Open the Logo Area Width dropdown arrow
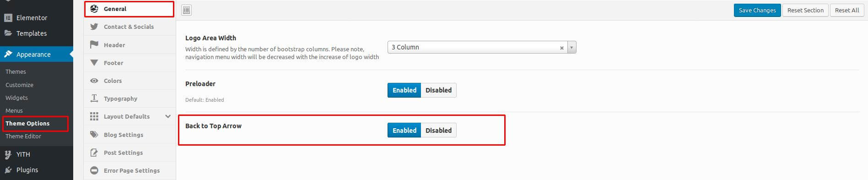The height and width of the screenshot is (180, 868). click(x=571, y=47)
